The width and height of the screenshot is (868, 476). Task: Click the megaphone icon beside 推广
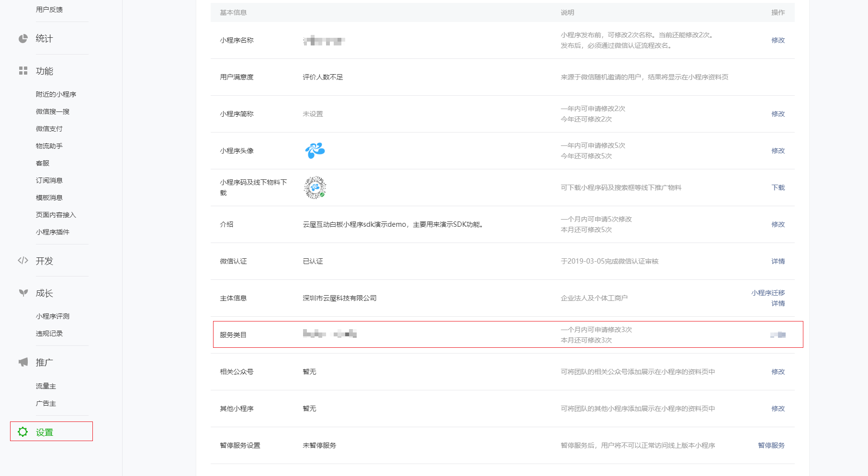click(x=23, y=362)
